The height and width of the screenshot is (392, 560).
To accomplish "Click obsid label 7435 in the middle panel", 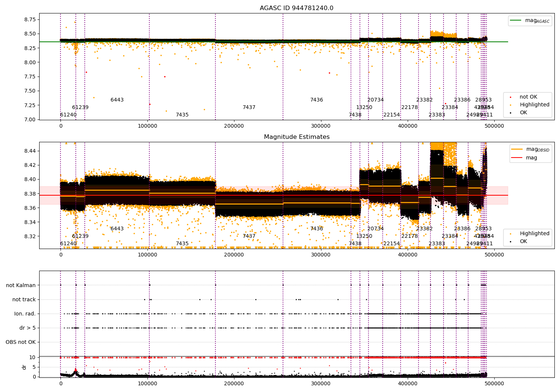I will click(x=182, y=244).
